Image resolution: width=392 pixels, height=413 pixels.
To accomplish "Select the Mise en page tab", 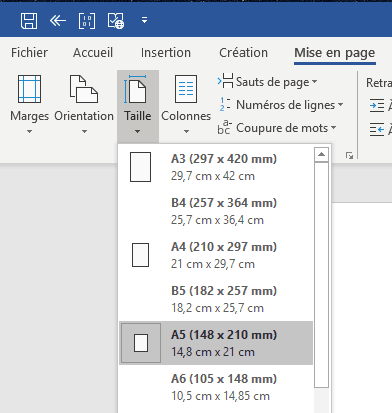I will [x=335, y=53].
